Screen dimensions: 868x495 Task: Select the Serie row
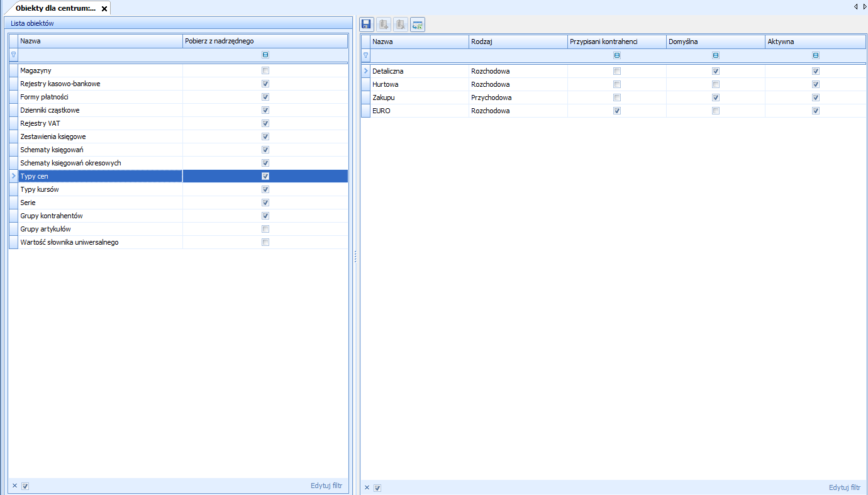(178, 203)
